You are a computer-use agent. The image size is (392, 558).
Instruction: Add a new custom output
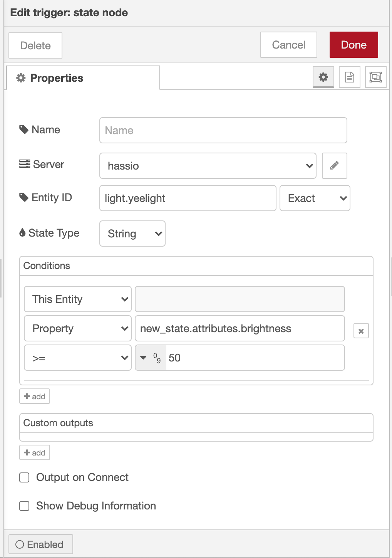click(35, 452)
